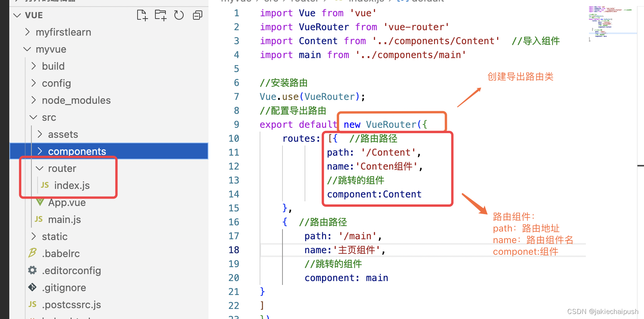
Task: Open the .postcssrc.js file
Action: click(71, 305)
